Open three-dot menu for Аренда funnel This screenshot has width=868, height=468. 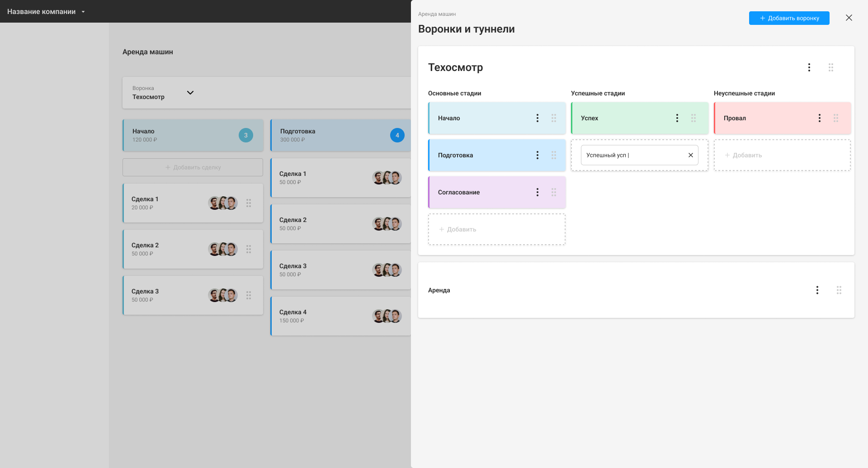817,290
